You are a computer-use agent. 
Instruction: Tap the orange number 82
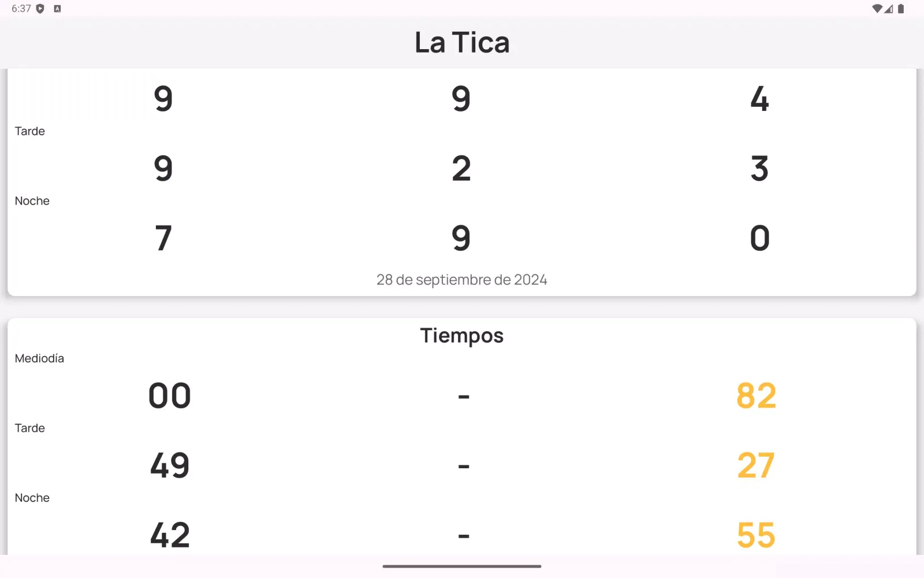(x=756, y=396)
